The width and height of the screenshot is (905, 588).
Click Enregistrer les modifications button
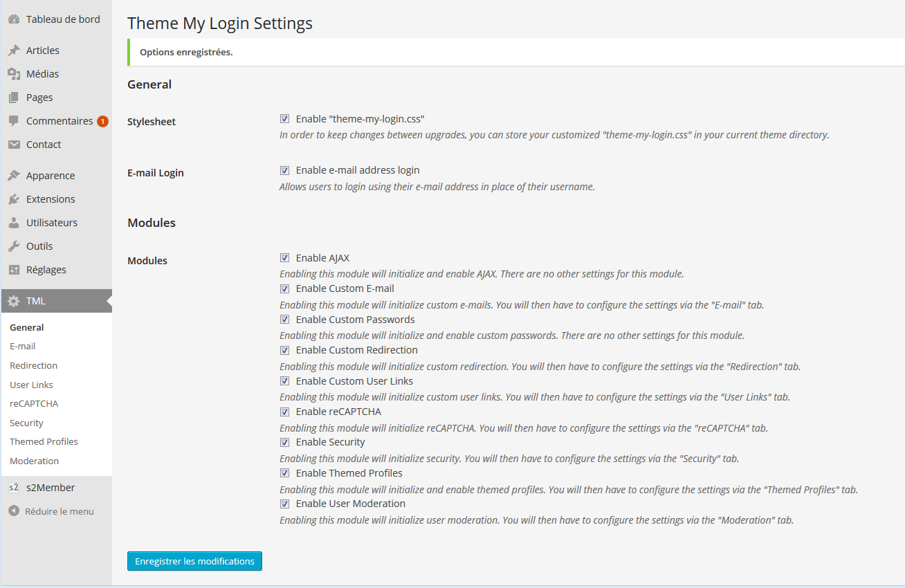(x=194, y=561)
